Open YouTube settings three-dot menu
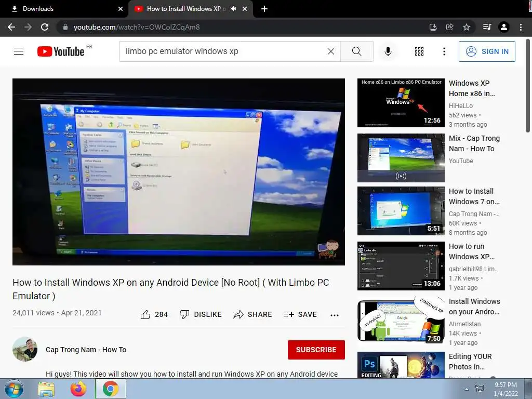This screenshot has width=532, height=399. point(444,51)
